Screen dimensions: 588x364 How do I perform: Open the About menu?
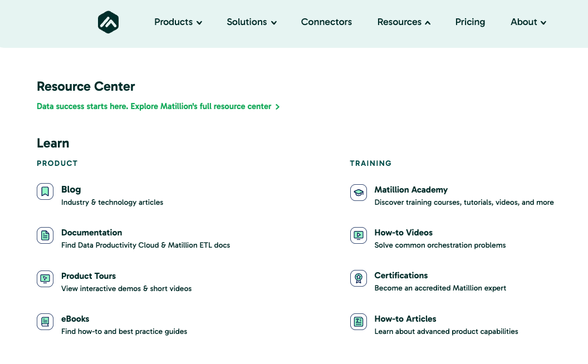pyautogui.click(x=524, y=22)
